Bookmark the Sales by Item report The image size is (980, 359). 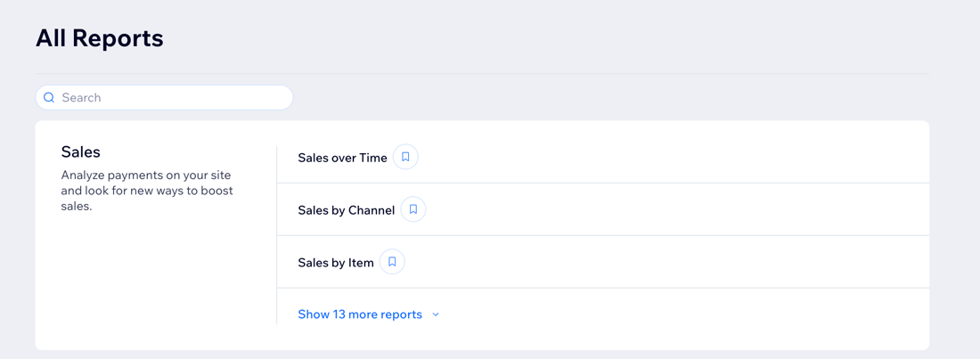coord(392,262)
